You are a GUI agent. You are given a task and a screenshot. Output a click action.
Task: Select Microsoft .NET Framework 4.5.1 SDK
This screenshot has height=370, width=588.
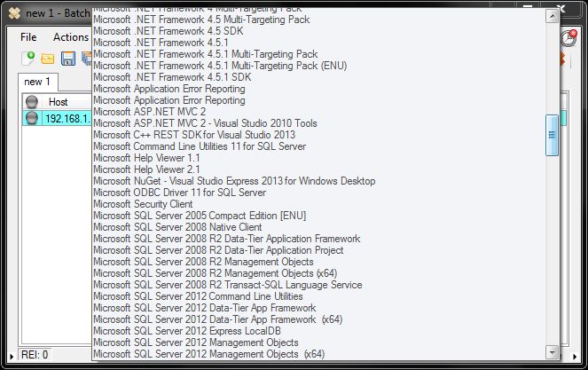(173, 77)
